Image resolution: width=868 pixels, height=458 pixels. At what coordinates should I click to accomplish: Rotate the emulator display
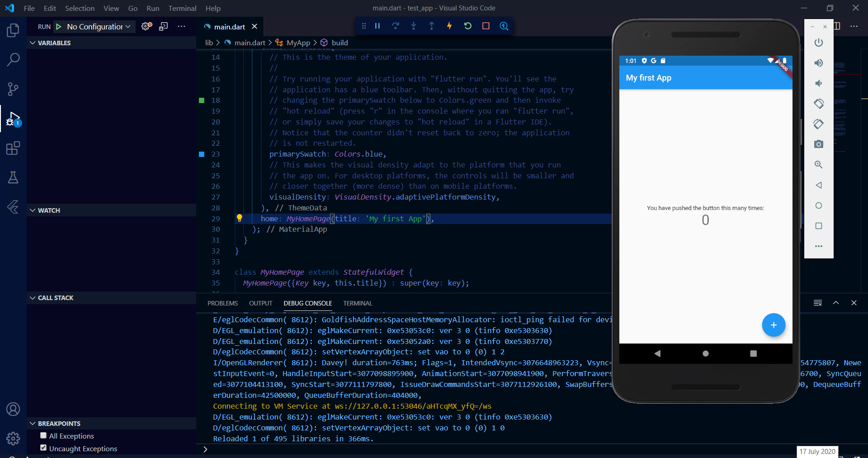pos(818,104)
